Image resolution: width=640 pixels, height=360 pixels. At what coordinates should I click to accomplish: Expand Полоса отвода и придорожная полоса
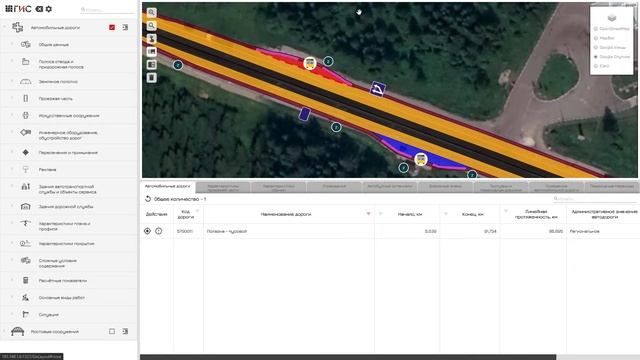pyautogui.click(x=12, y=61)
